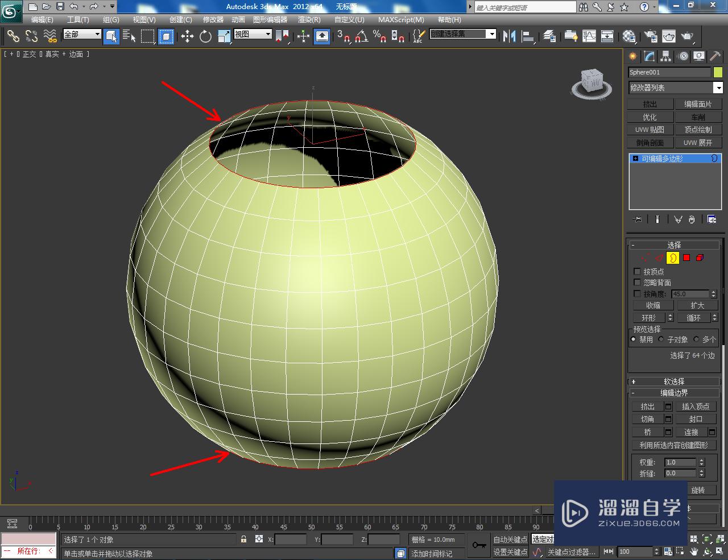Toggle the 3D Snaps button
The height and width of the screenshot is (560, 728).
(x=344, y=36)
